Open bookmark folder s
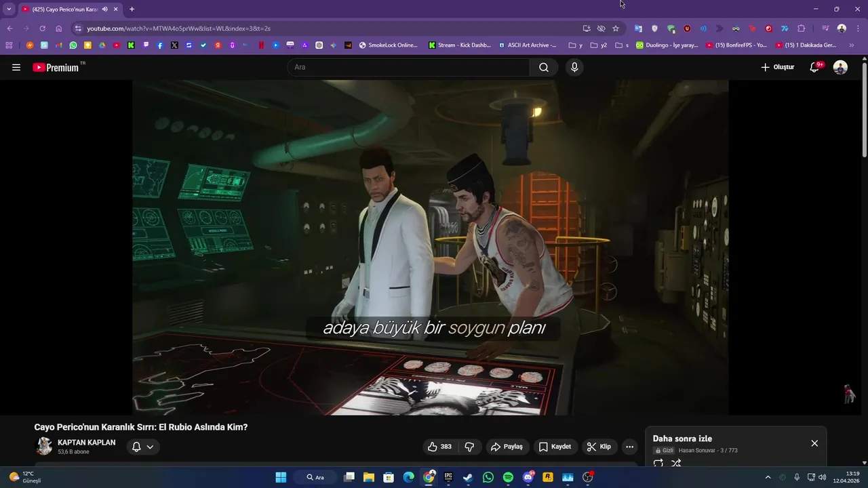Image resolution: width=868 pixels, height=488 pixels. 622,45
